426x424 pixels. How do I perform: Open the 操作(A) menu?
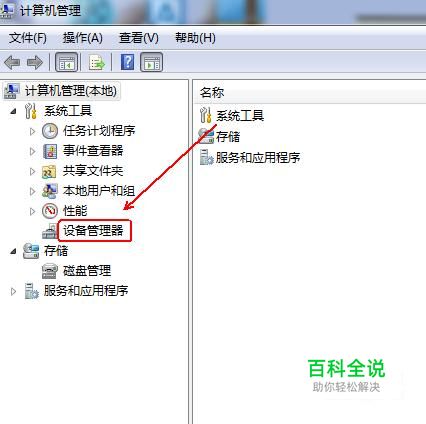[83, 38]
